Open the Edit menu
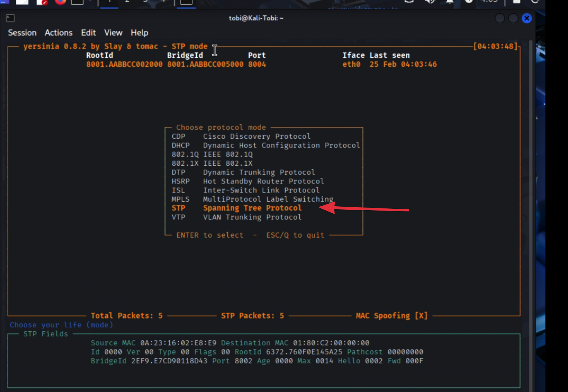568x392 pixels. point(88,33)
